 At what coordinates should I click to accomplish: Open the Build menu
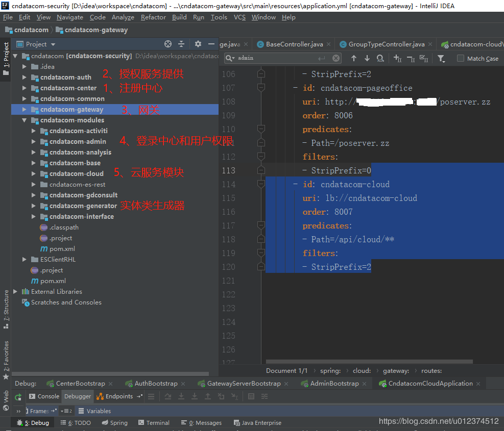[x=179, y=17]
